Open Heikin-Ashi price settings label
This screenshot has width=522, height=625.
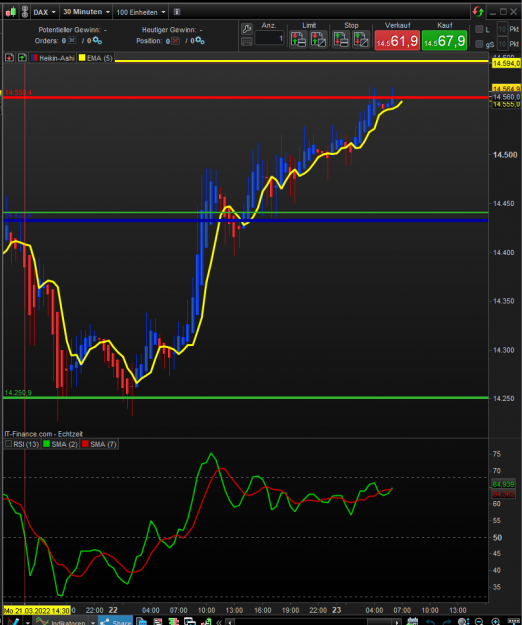tap(57, 58)
